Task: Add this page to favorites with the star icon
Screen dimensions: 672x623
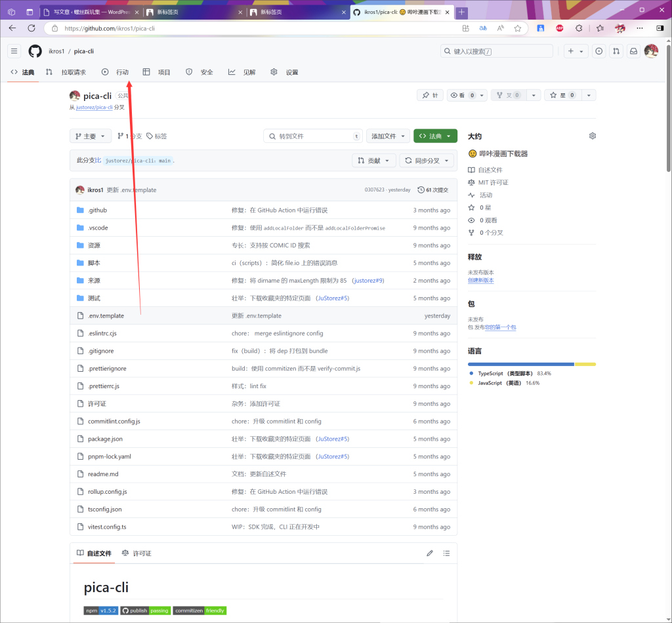Action: (518, 28)
